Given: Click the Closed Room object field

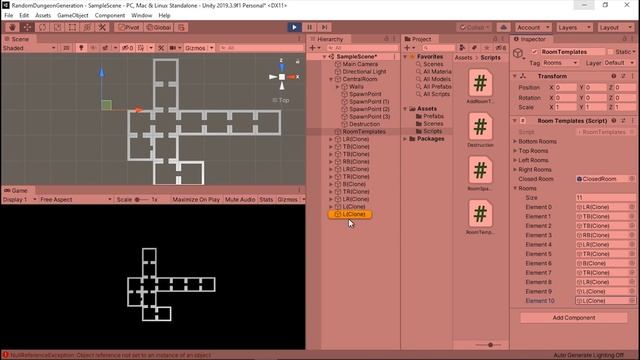Looking at the screenshot, I should tap(606, 179).
